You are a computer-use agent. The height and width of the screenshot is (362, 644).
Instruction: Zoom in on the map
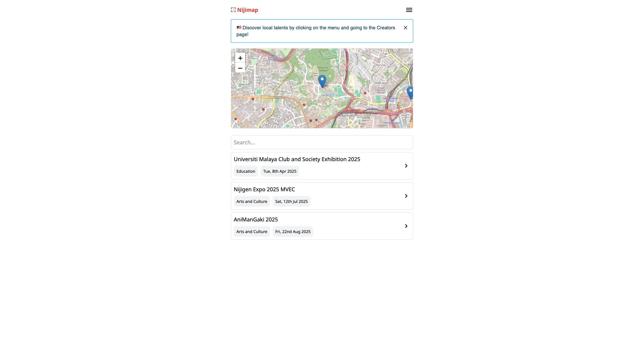point(240,58)
